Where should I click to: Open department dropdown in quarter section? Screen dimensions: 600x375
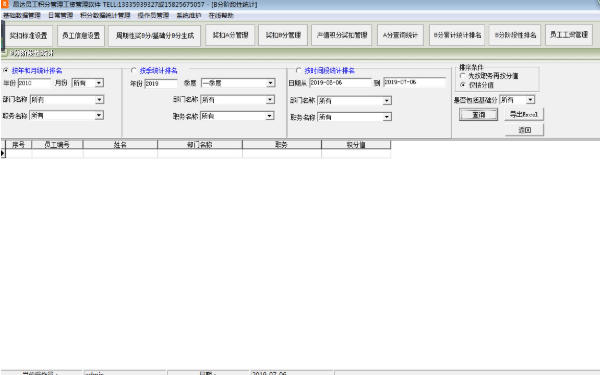(x=270, y=100)
